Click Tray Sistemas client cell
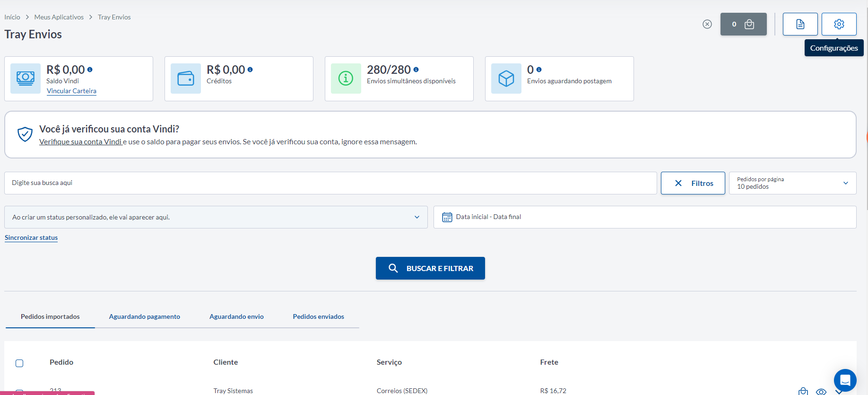Screen dimensions: 868x395 tap(233, 391)
